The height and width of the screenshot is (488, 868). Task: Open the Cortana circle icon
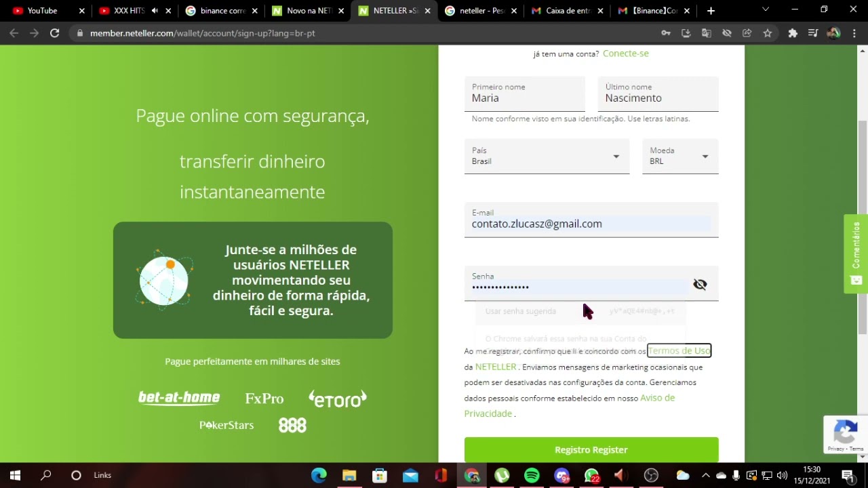pos(76,475)
